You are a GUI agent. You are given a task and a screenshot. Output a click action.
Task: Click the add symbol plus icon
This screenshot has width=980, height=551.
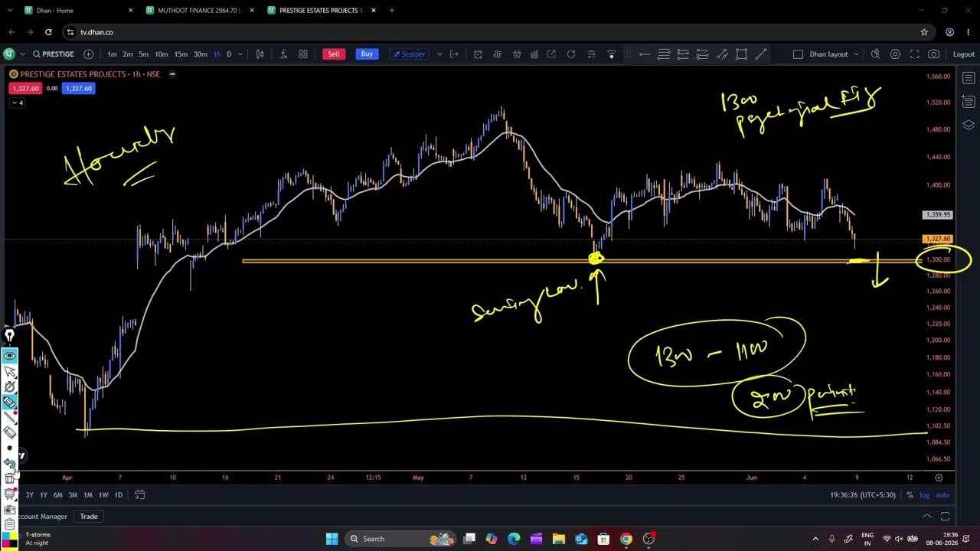pyautogui.click(x=88, y=54)
